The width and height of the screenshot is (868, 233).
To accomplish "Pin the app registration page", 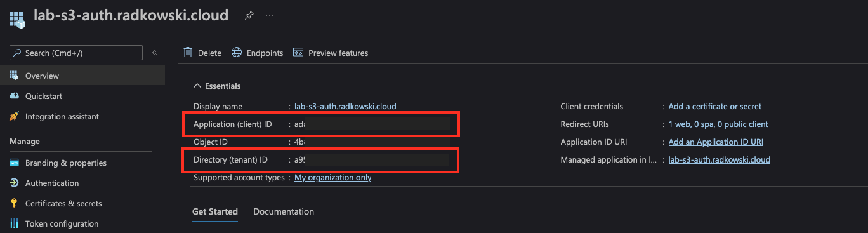I will (x=249, y=16).
